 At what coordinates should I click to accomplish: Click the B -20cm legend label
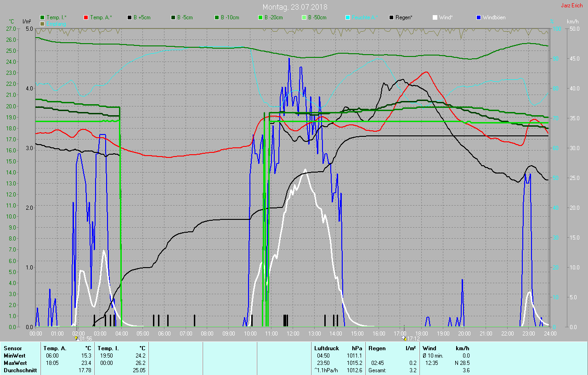coord(273,17)
